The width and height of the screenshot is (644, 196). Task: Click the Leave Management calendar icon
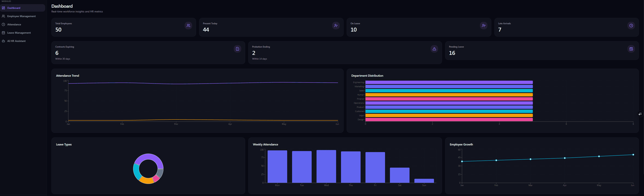[x=4, y=33]
